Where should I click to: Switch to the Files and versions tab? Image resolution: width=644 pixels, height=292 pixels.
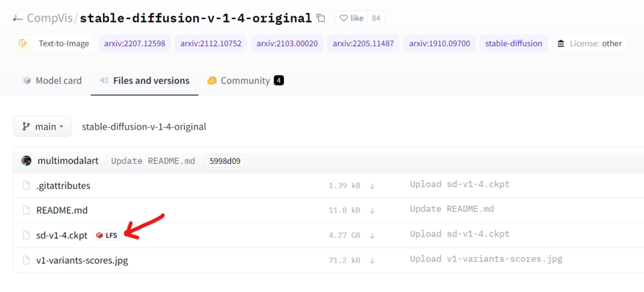[x=144, y=80]
